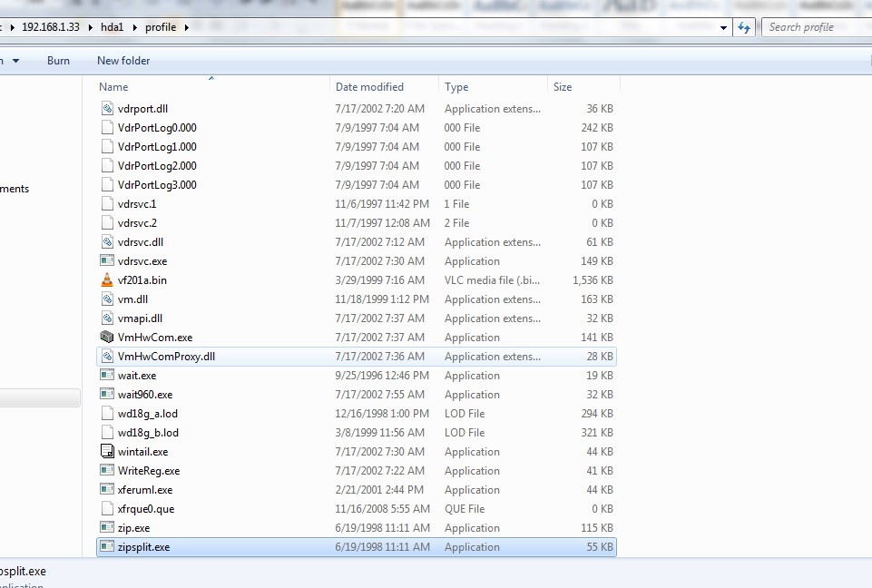Click the wintail.exe file icon
Viewport: 872px width, 588px height.
click(x=107, y=452)
